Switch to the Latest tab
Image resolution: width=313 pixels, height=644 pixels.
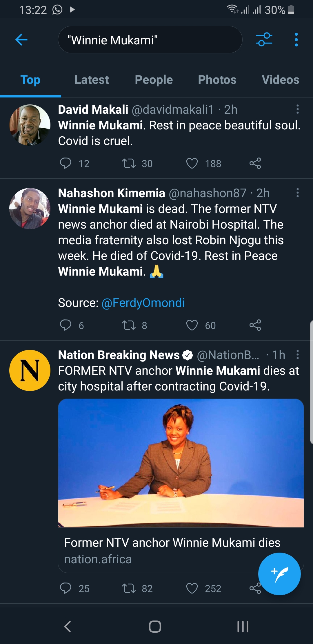coord(92,80)
